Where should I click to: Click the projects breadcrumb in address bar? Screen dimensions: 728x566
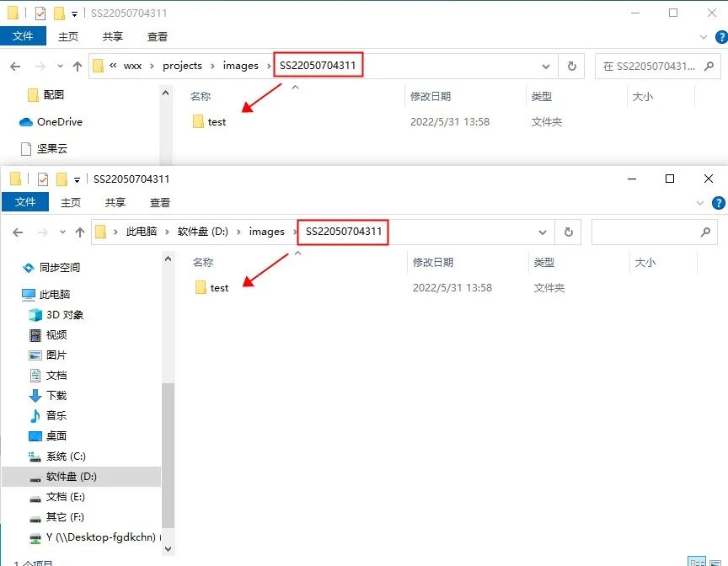182,66
